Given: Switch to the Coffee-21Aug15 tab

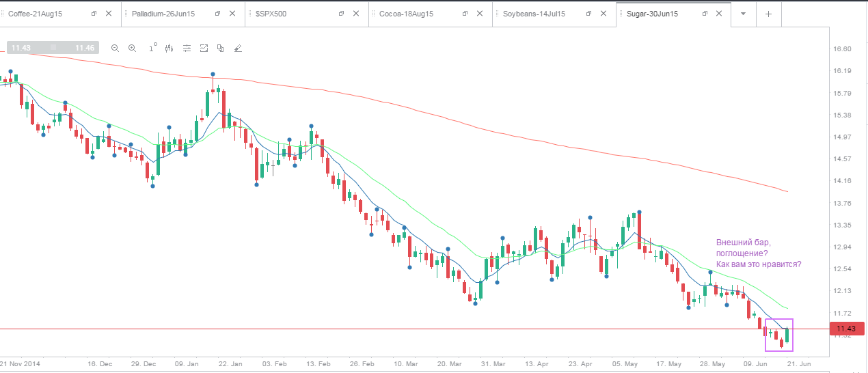Looking at the screenshot, I should point(34,13).
